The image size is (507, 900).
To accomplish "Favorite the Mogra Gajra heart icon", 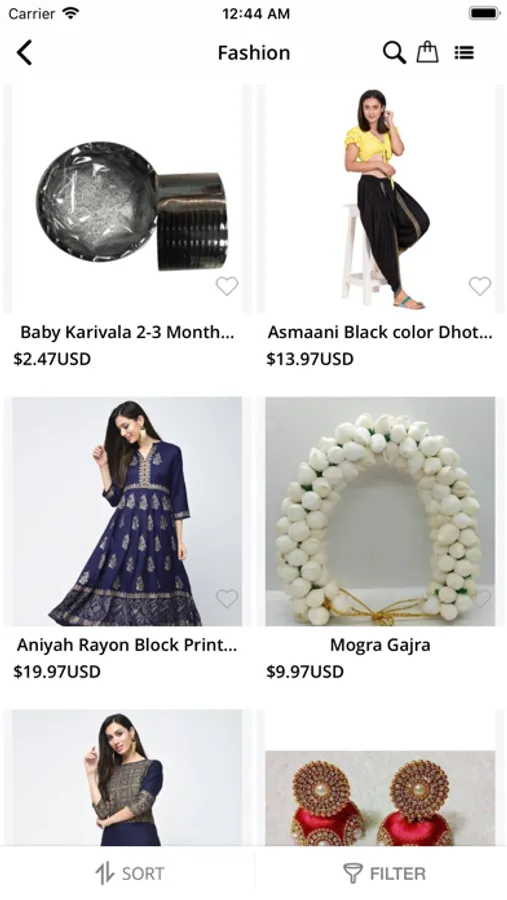I will (481, 599).
